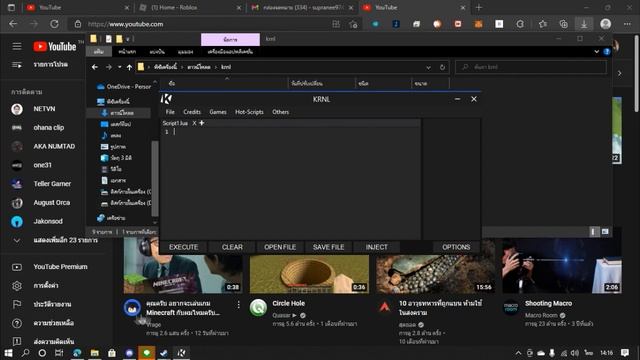Image resolution: width=640 pixels, height=360 pixels.
Task: Open the KRNL Others menu
Action: (280, 112)
